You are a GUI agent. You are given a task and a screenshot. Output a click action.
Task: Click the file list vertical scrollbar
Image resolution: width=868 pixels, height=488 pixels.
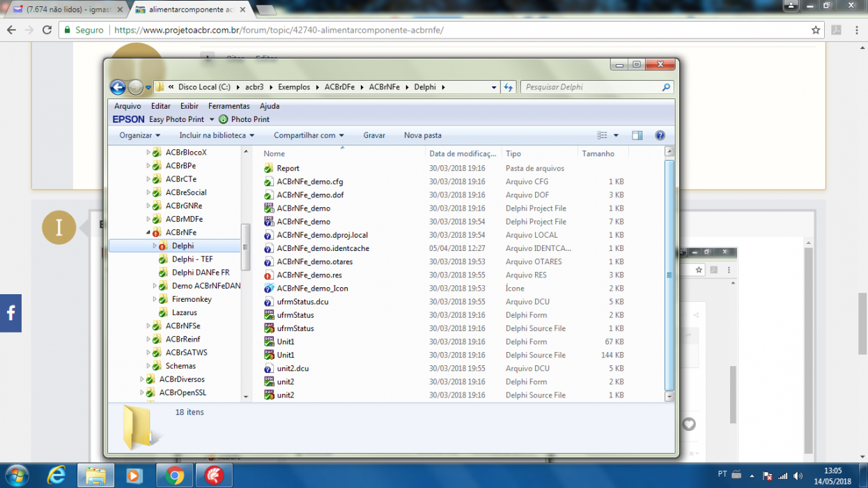coord(669,275)
